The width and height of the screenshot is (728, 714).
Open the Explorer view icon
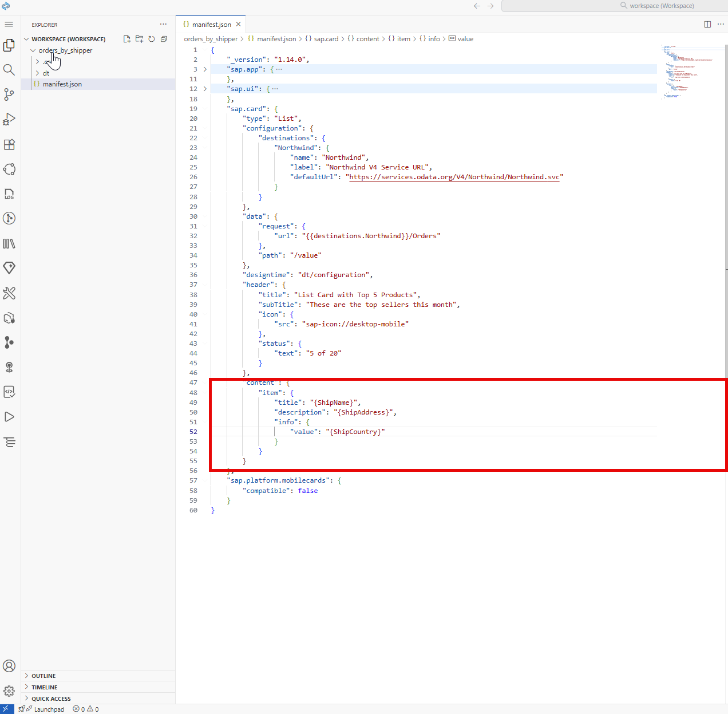[9, 45]
